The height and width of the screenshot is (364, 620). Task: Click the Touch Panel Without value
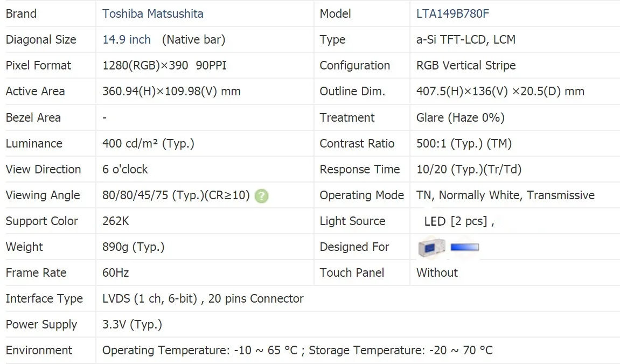[x=437, y=272]
